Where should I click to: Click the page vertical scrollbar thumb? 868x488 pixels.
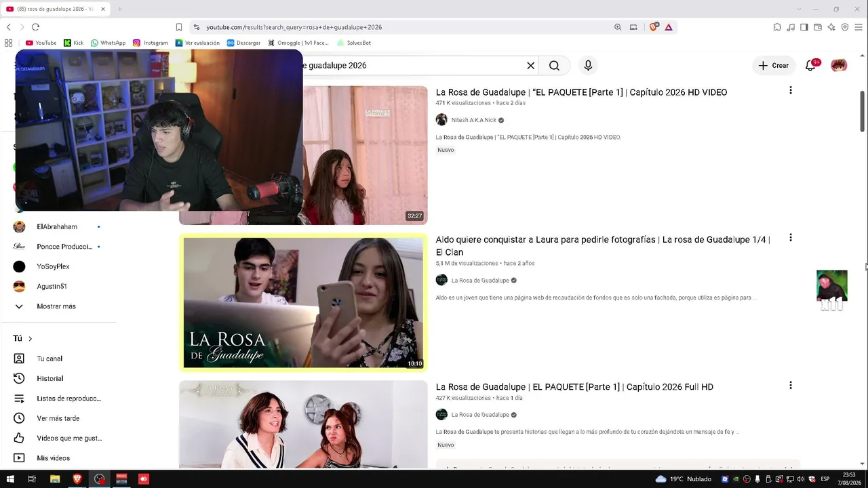(x=863, y=110)
